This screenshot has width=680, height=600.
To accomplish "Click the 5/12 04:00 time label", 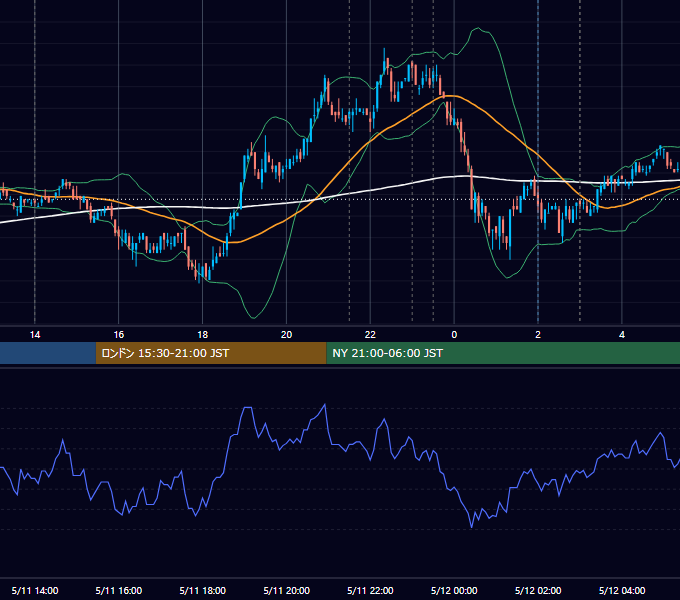I will click(x=622, y=590).
